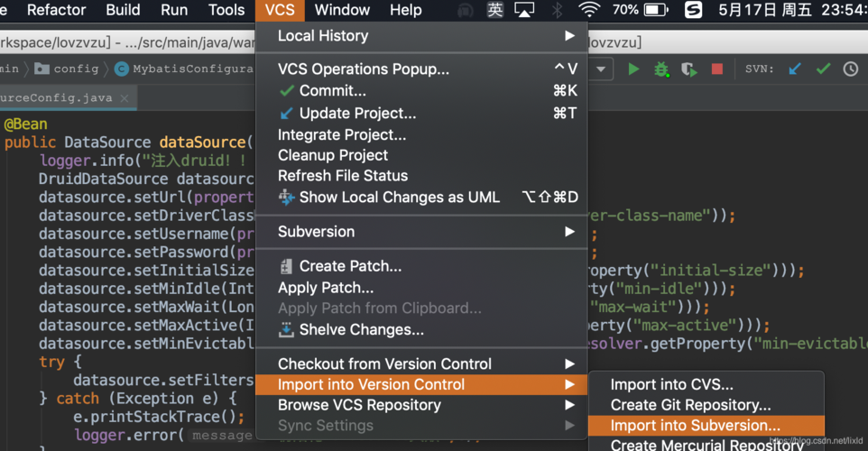Viewport: 868px width, 451px height.
Task: Click SVN Update blue arrow in toolbar
Action: (x=795, y=69)
